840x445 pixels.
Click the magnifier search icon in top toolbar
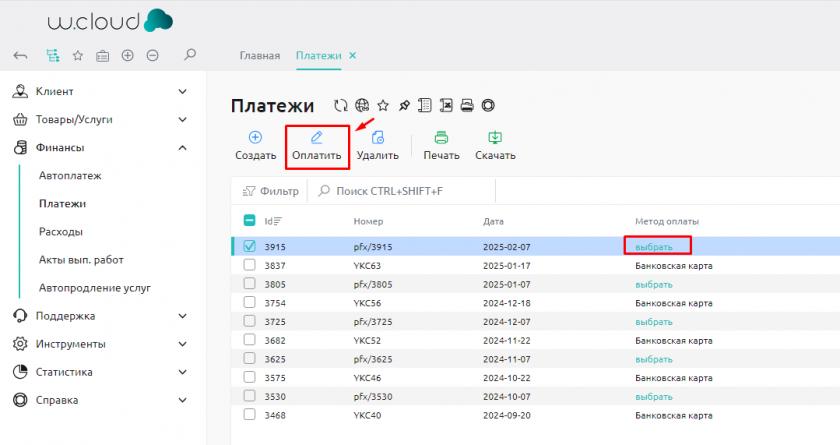coord(190,55)
